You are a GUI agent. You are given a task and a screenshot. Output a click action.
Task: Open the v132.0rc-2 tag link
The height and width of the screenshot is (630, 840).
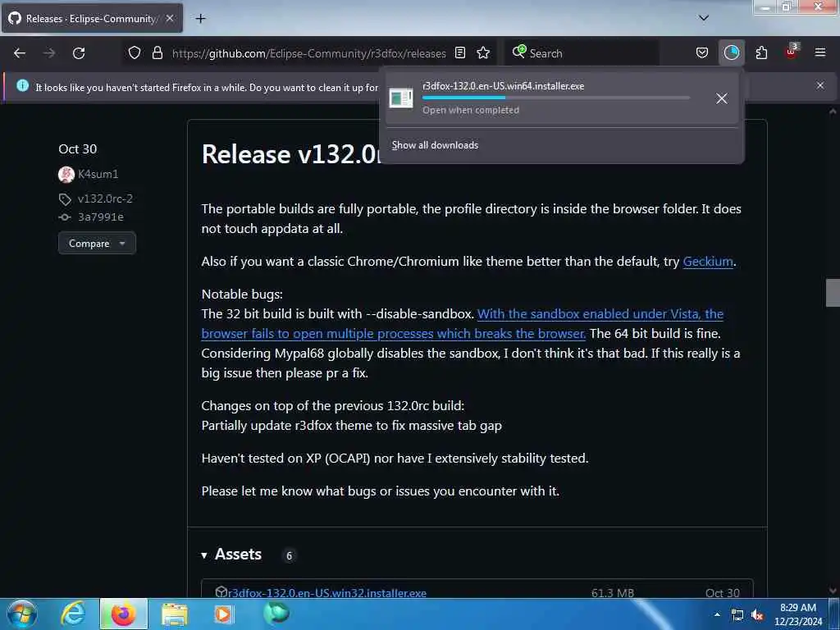click(105, 199)
